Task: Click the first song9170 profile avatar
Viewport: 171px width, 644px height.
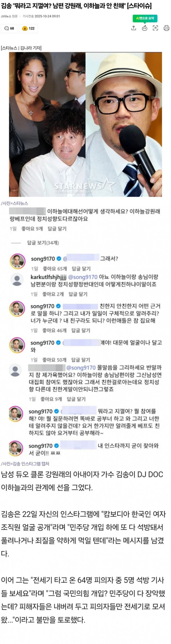Action: (17, 261)
